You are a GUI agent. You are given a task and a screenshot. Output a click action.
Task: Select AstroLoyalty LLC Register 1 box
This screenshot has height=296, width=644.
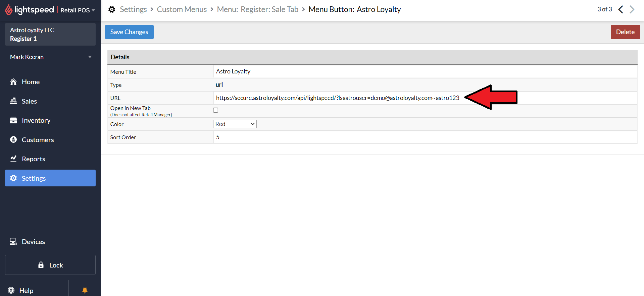click(50, 34)
